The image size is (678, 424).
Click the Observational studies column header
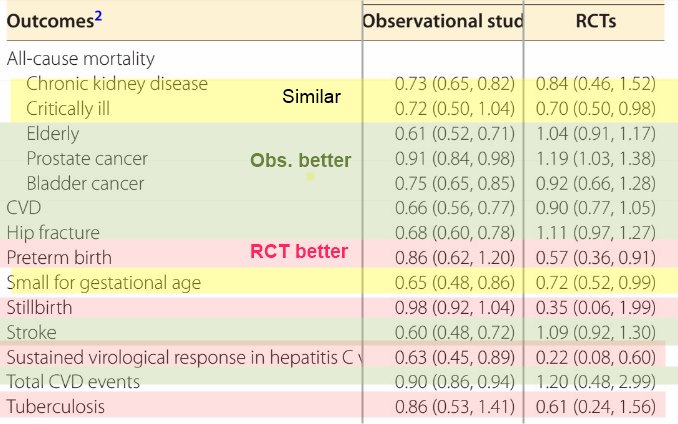[442, 20]
